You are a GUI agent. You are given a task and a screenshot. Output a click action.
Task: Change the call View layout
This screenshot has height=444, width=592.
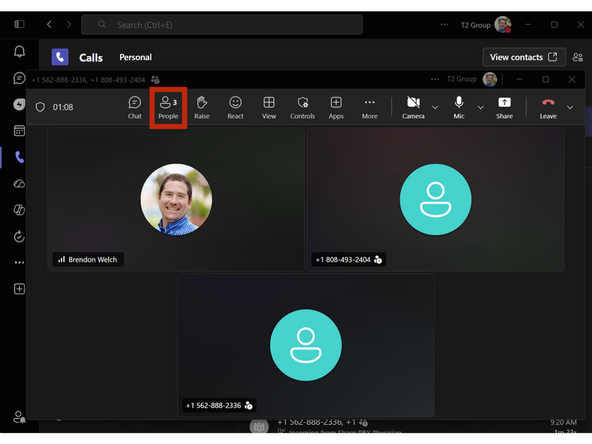(269, 108)
